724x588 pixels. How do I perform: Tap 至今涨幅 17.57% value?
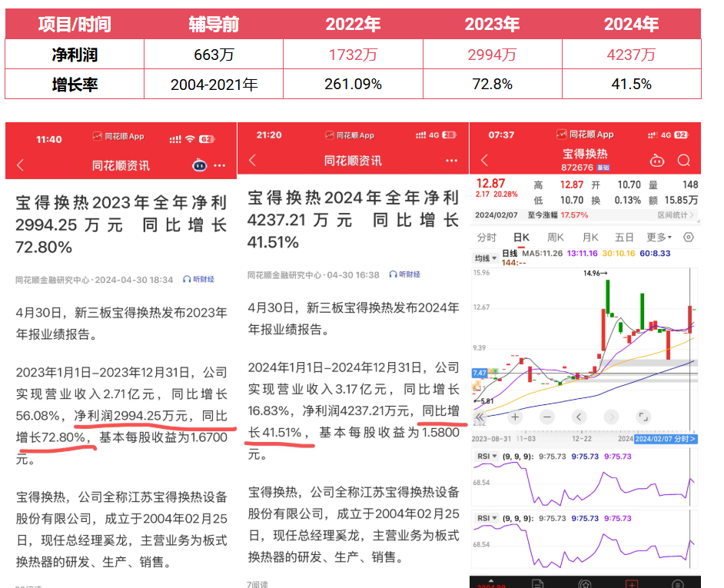pyautogui.click(x=558, y=215)
